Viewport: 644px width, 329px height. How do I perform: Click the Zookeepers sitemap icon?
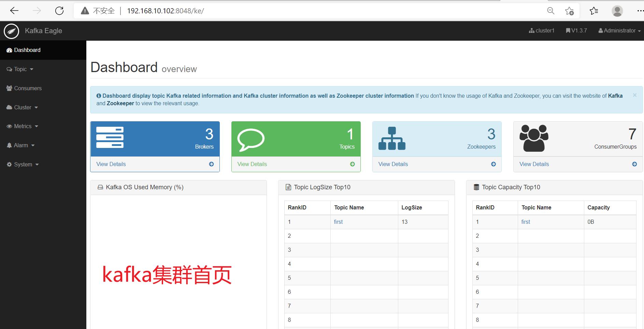click(x=392, y=138)
